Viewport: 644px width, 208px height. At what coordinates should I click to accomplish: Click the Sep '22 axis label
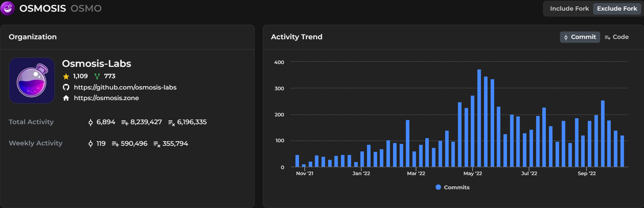pos(586,173)
